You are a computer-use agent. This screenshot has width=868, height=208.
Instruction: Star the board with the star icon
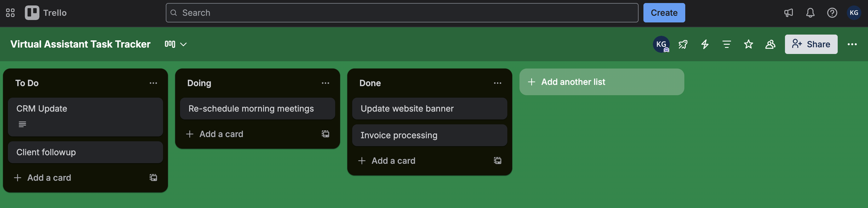click(748, 44)
